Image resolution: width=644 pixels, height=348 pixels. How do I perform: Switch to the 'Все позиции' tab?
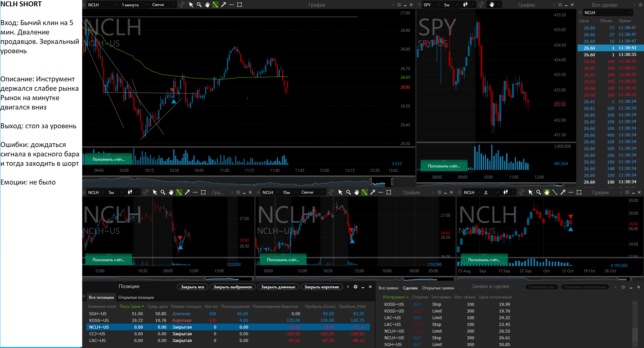[101, 297]
